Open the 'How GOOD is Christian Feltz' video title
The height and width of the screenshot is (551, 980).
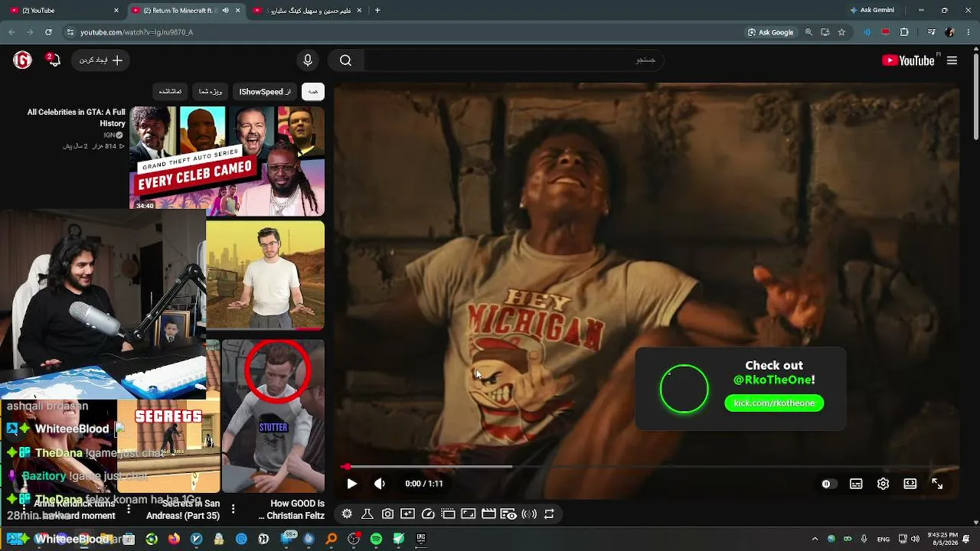(x=292, y=510)
